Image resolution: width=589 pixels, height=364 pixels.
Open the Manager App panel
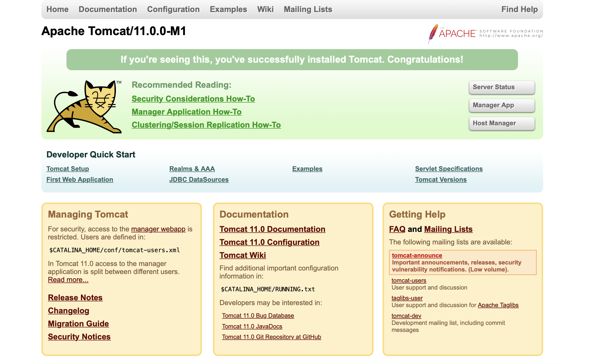click(x=501, y=105)
